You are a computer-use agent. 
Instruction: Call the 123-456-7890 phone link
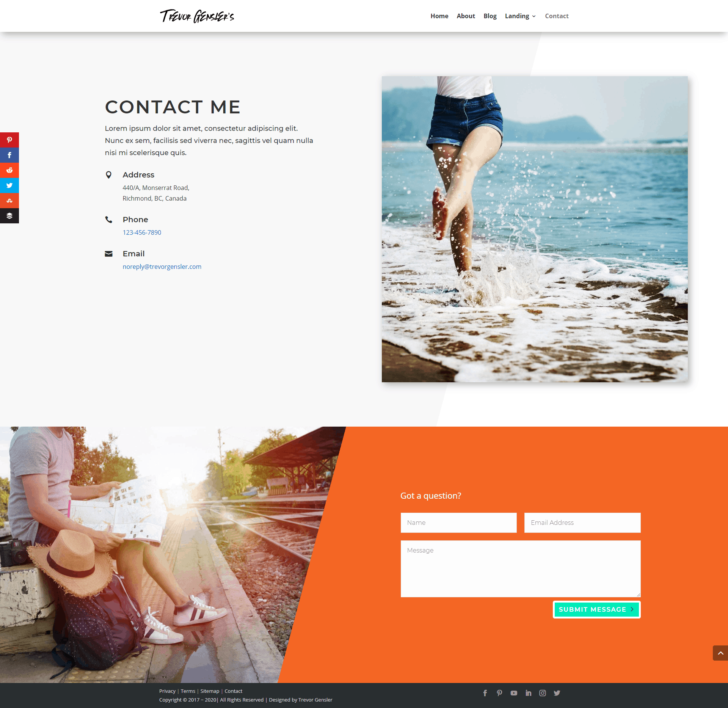pos(142,232)
